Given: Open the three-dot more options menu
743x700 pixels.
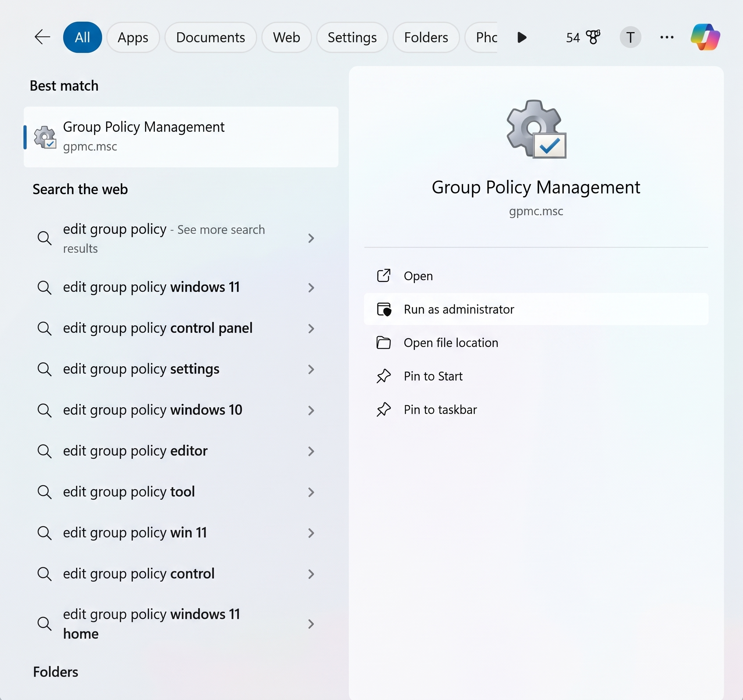Looking at the screenshot, I should click(x=667, y=37).
